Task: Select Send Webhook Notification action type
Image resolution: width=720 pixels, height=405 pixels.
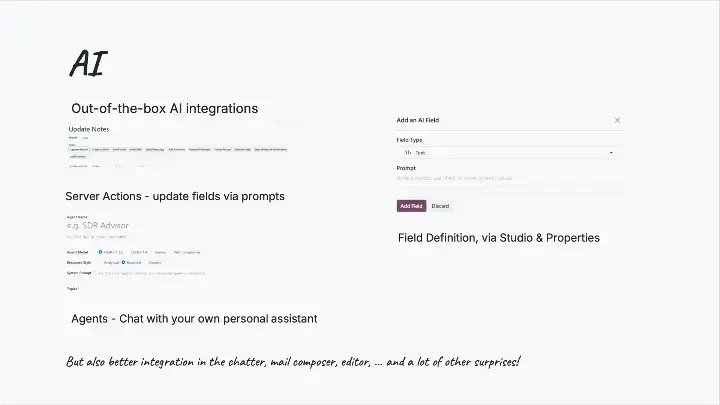Action: coord(271,149)
